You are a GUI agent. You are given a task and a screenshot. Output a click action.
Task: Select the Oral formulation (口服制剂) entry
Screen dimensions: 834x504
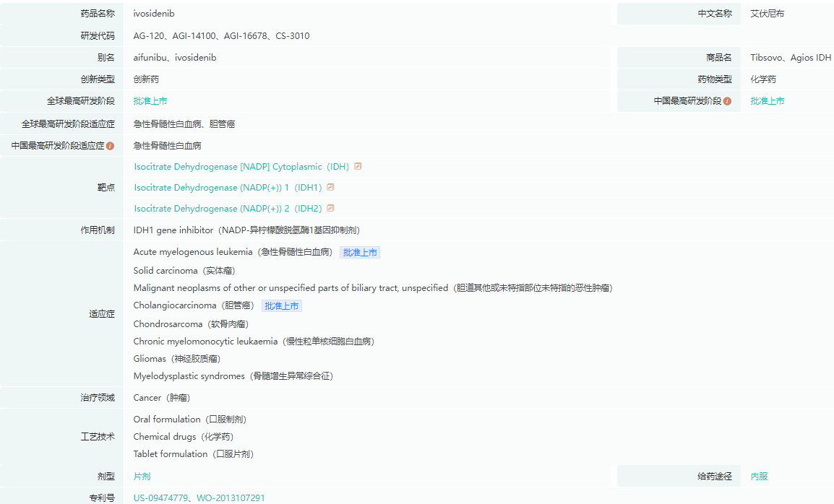coord(190,420)
